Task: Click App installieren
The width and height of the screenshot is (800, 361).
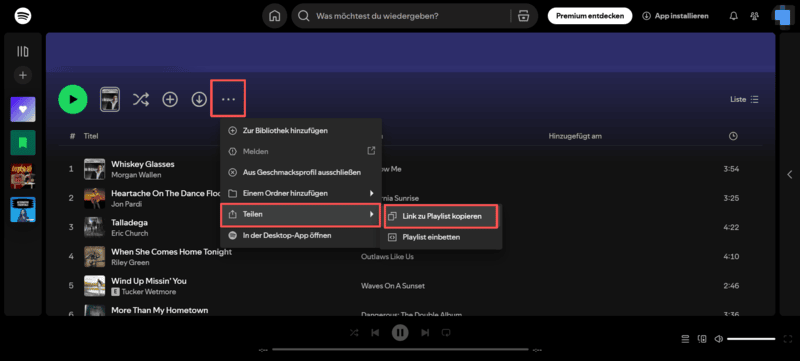Action: (x=676, y=16)
